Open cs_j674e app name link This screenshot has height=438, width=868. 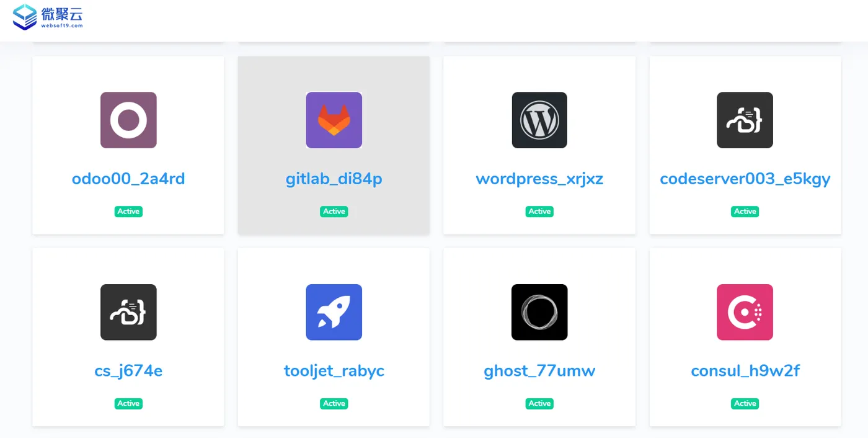[128, 371]
